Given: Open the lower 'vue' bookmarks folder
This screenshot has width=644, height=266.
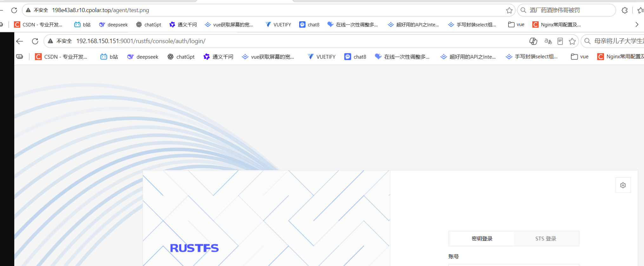Looking at the screenshot, I should 580,57.
